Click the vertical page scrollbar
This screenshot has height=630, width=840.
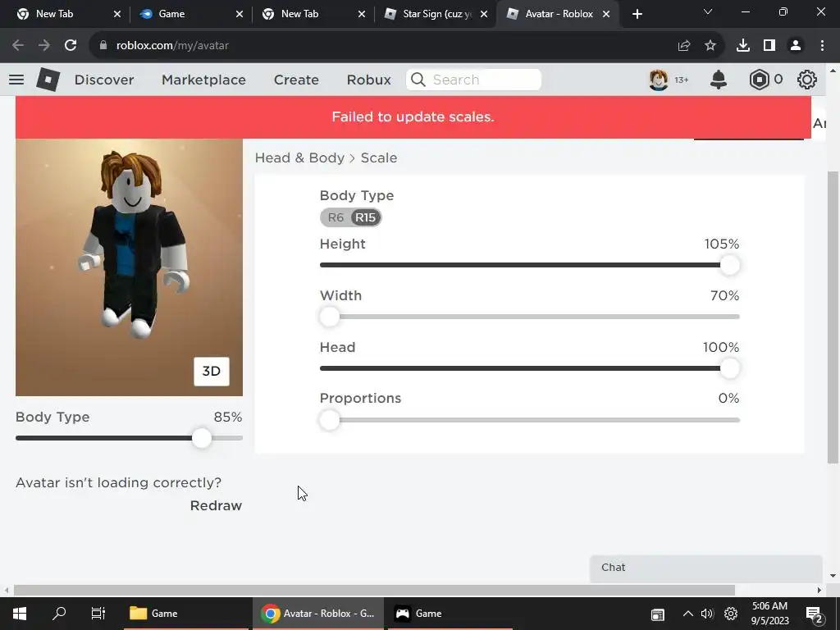[x=833, y=317]
